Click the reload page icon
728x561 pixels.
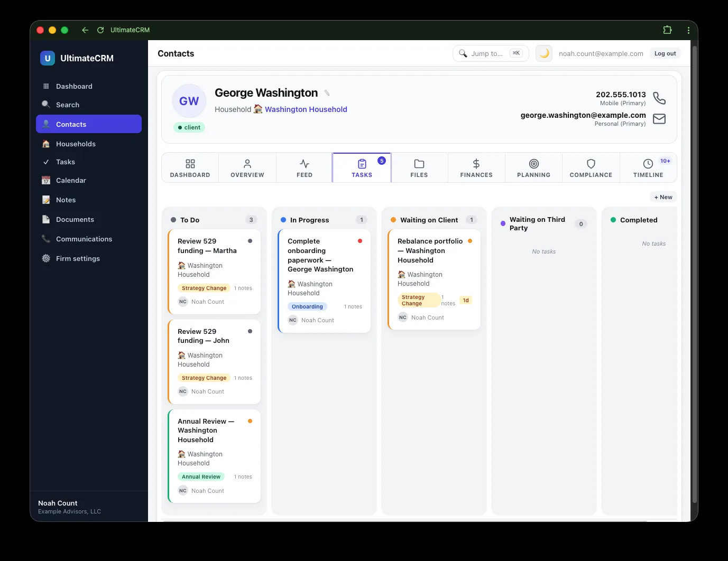[100, 30]
